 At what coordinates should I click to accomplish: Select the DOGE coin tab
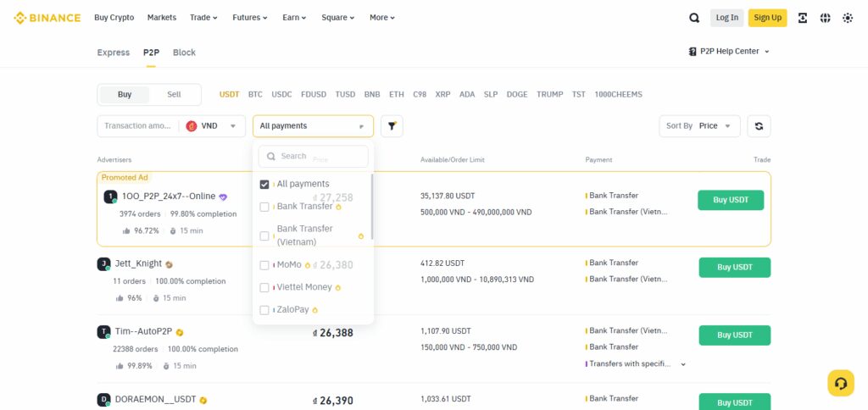(x=517, y=95)
